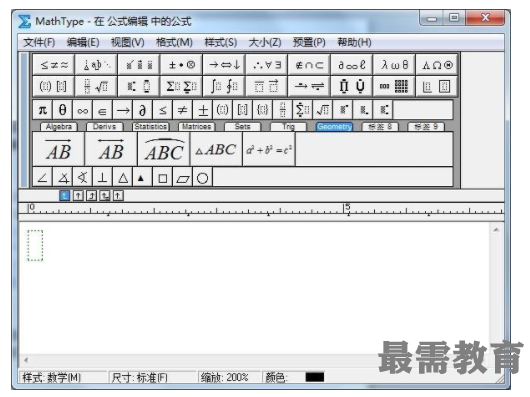Insert the curly braces template from small bar
Viewport: 530px width, 397px height.
(263, 110)
